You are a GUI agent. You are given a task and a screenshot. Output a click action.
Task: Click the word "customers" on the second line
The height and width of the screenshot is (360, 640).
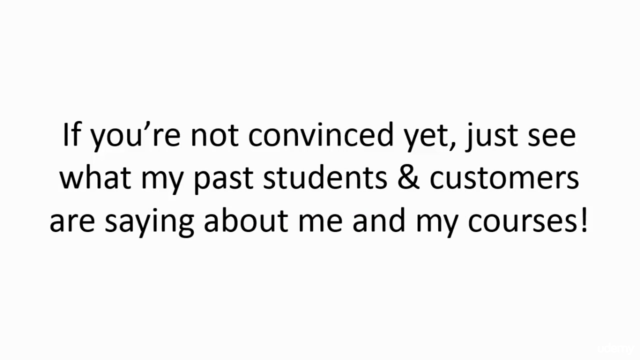[x=504, y=179]
